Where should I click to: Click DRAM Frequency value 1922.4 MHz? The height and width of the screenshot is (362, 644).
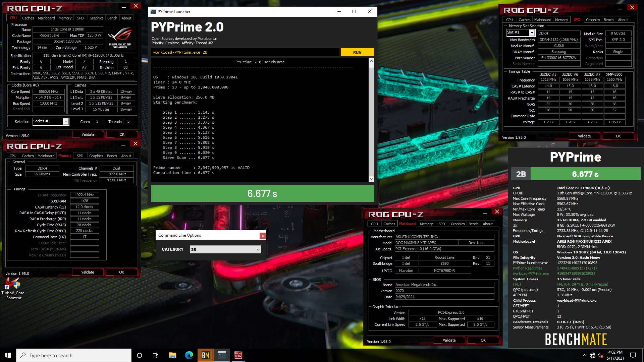tap(85, 195)
